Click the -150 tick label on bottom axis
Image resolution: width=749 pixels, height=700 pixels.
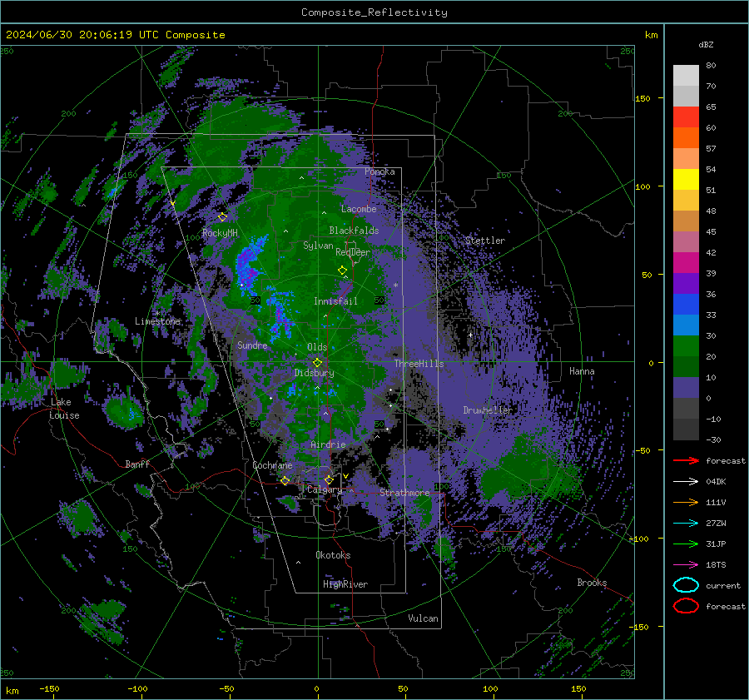coord(49,688)
